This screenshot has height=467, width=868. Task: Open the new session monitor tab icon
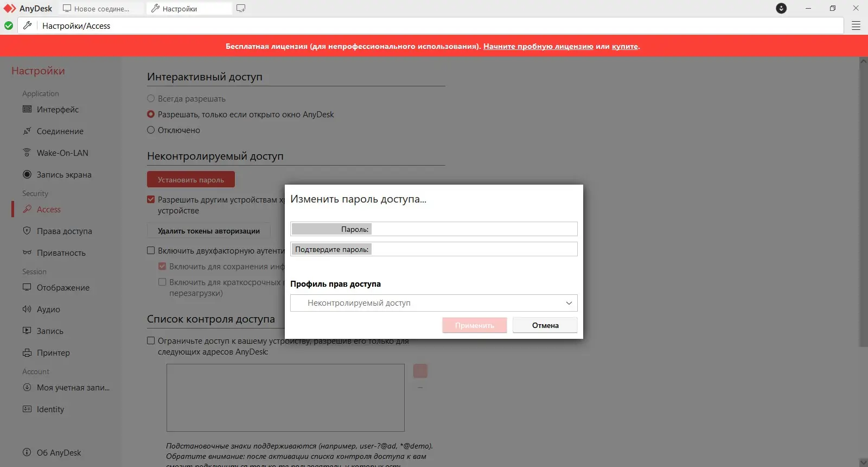click(241, 8)
